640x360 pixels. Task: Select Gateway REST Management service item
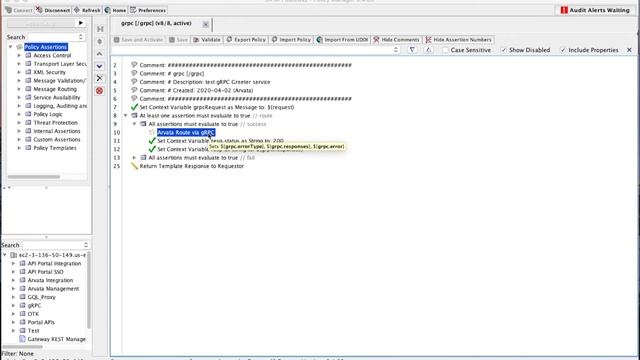56,339
